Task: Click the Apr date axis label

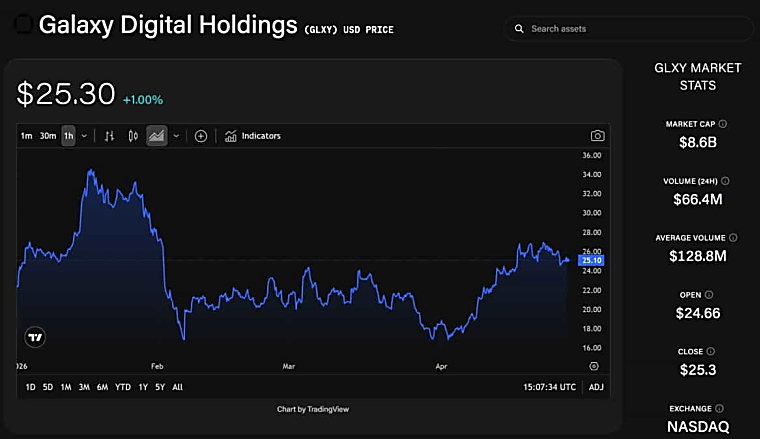Action: (441, 366)
